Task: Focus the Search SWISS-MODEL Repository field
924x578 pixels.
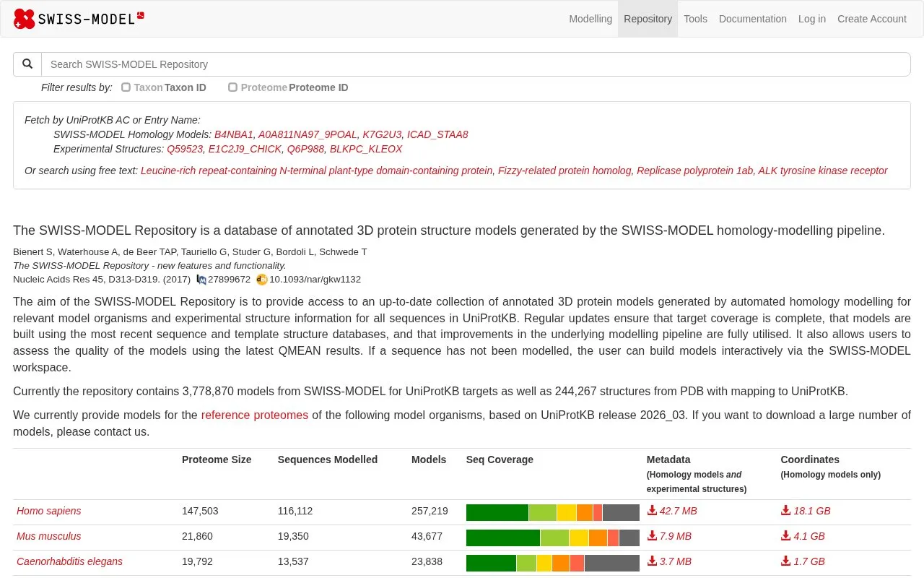Action: [x=476, y=64]
